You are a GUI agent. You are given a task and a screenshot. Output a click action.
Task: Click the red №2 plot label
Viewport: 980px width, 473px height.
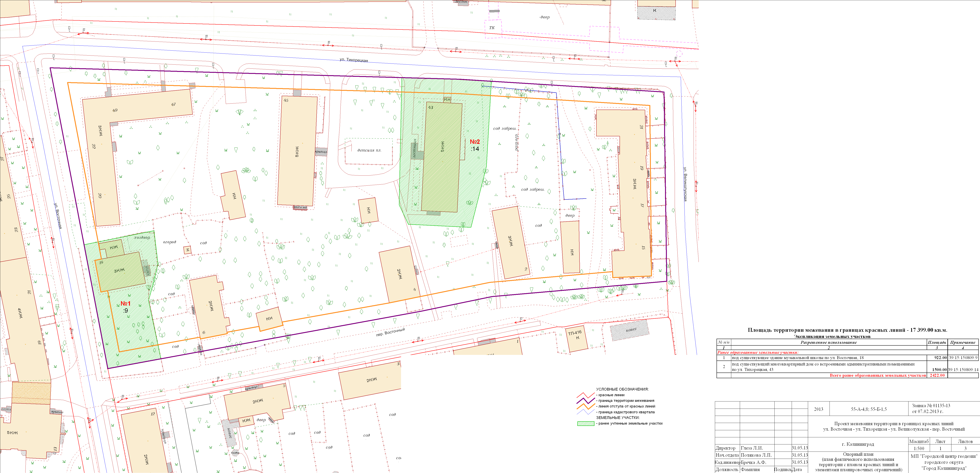[x=475, y=142]
